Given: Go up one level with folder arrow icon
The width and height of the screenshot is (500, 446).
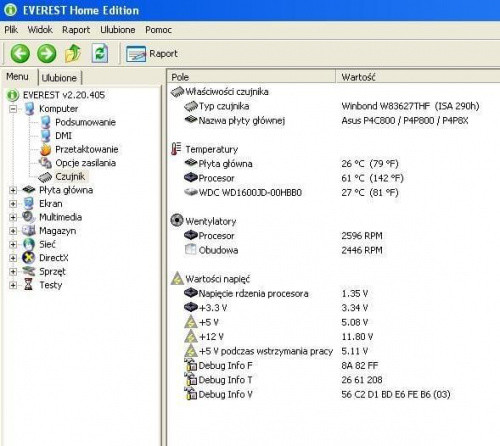Looking at the screenshot, I should 73,53.
